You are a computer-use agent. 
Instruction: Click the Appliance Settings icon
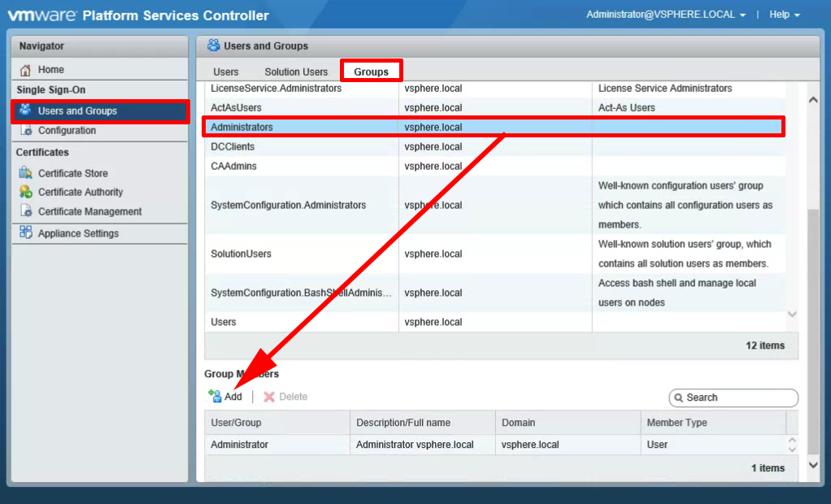[x=25, y=232]
